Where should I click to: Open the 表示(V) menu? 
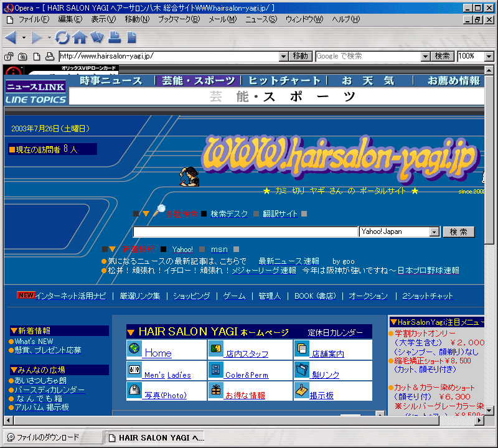point(103,20)
